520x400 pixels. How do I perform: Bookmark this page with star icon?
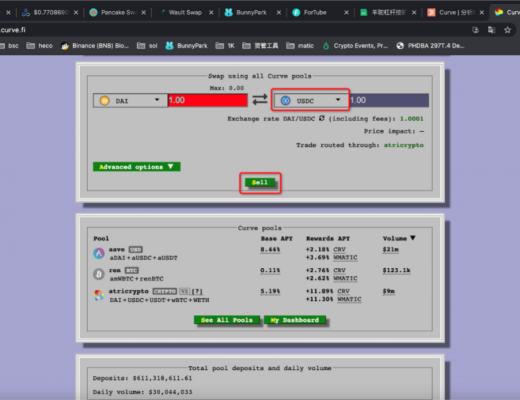click(x=507, y=30)
